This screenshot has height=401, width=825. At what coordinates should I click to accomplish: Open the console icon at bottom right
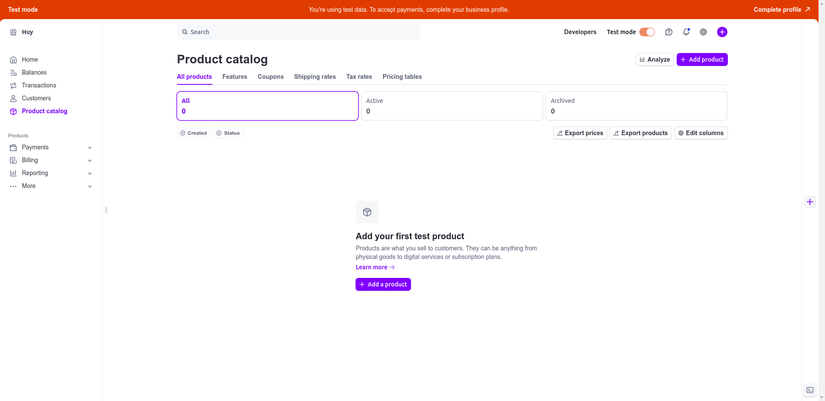pos(810,390)
